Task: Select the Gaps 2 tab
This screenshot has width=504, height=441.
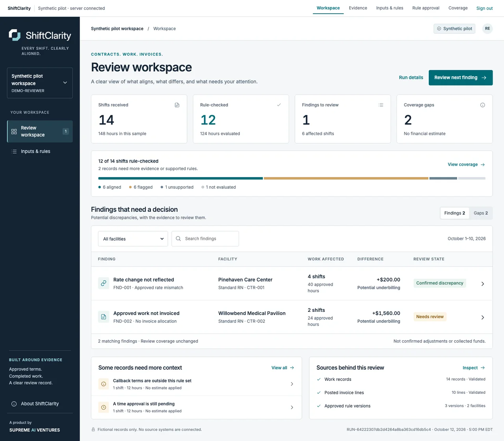Action: (x=481, y=213)
